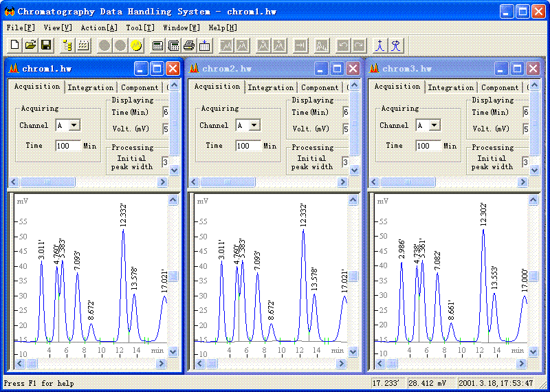
Task: Save with the floppy disk icon
Action: tap(46, 45)
